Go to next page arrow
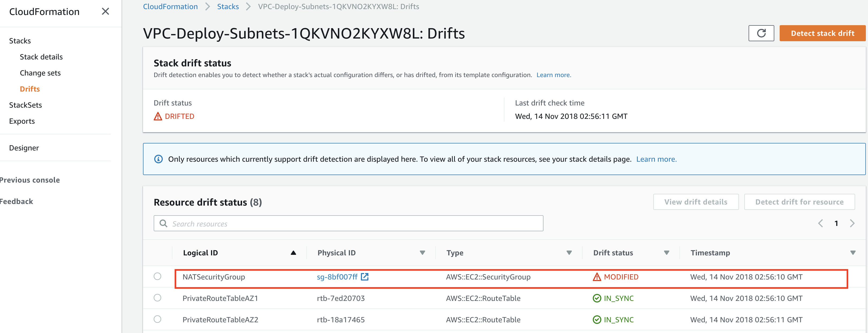 pos(852,223)
